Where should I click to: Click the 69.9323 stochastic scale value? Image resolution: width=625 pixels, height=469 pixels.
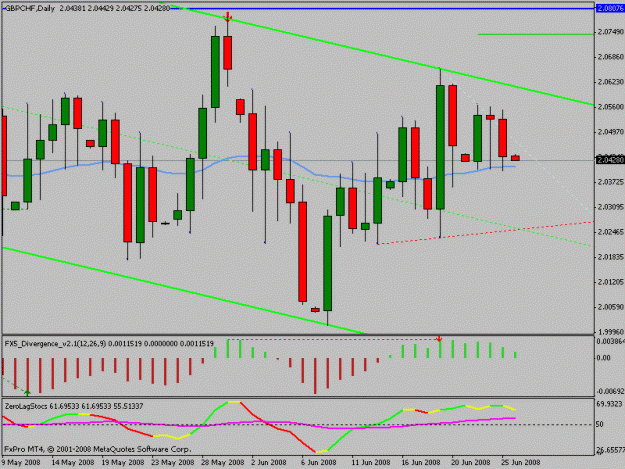click(610, 404)
